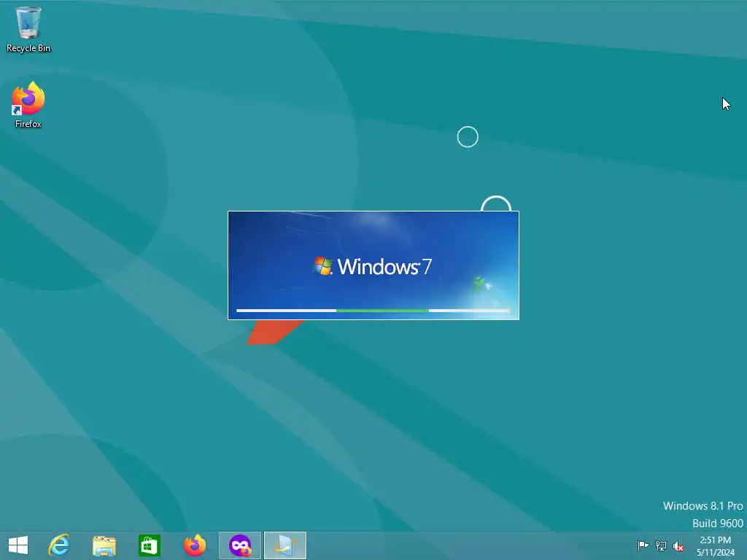Open the Windows Store taskbar icon
Image resolution: width=747 pixels, height=560 pixels.
[149, 545]
